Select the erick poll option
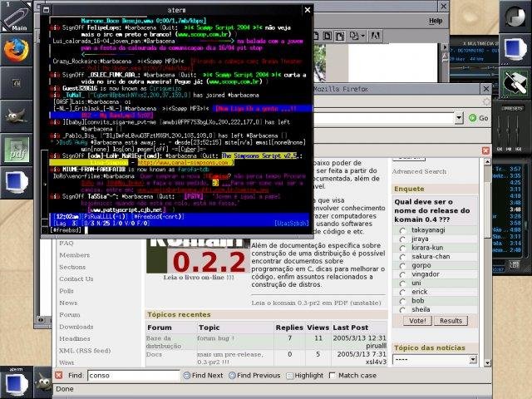The height and width of the screenshot is (399, 532). (402, 292)
